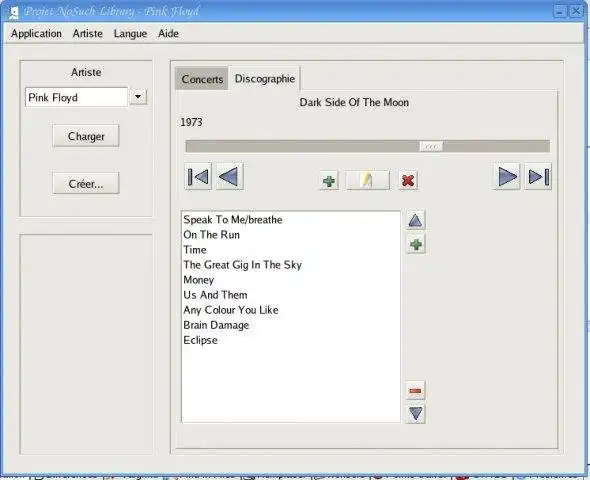
Task: Click the album year 1973
Action: point(192,122)
